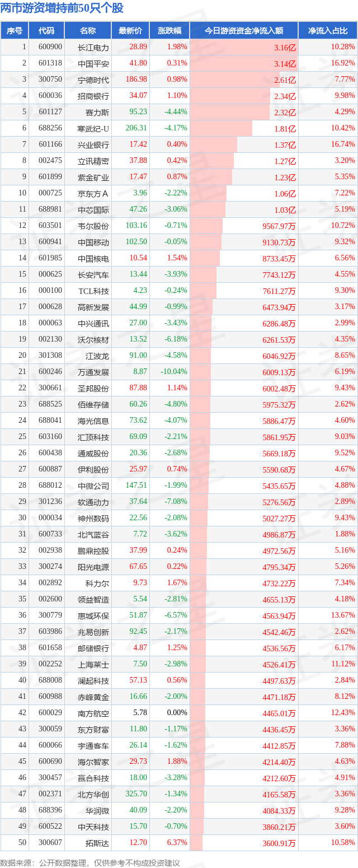This screenshot has width=358, height=868.
Task: Click the 序号 column header
Action: coord(15,31)
